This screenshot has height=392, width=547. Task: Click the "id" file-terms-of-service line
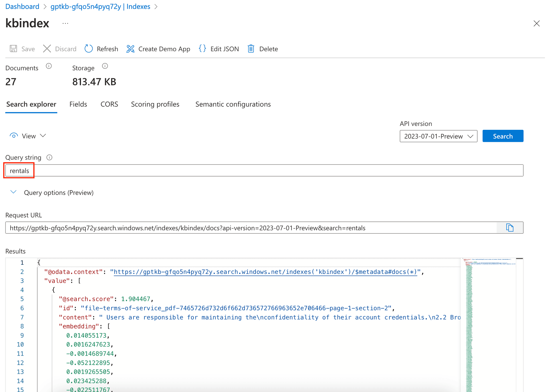pos(227,308)
